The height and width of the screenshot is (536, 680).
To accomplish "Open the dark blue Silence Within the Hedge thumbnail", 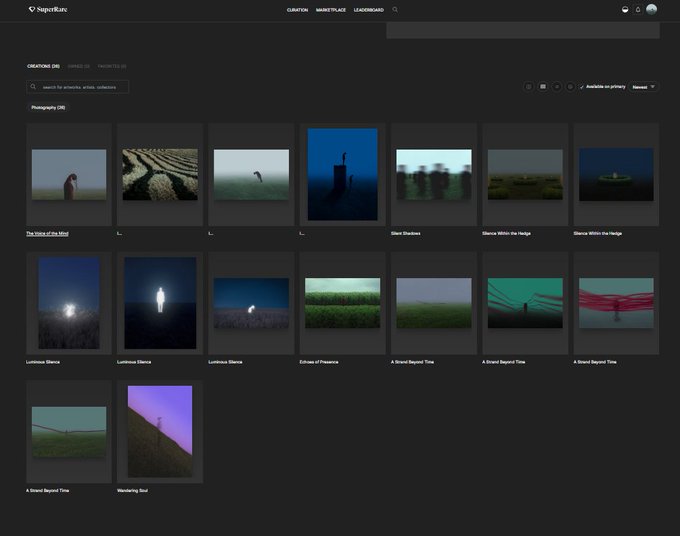I will [616, 174].
